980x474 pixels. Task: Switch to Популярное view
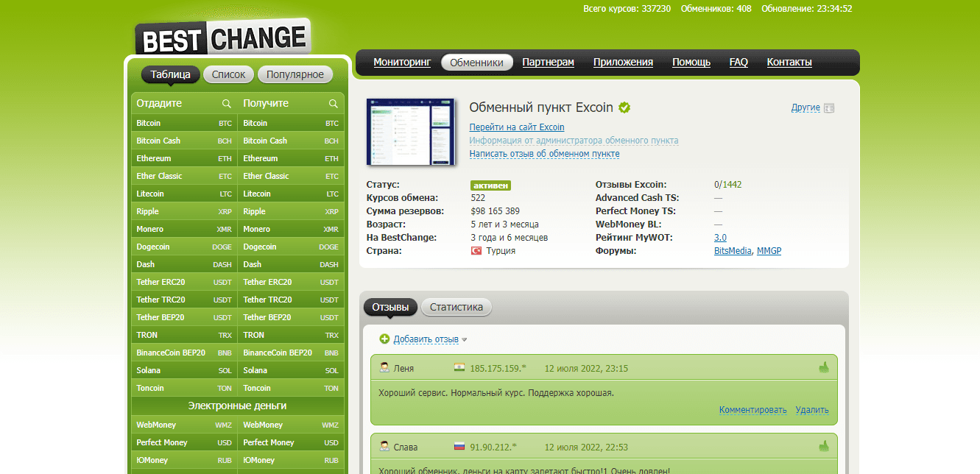[x=295, y=74]
